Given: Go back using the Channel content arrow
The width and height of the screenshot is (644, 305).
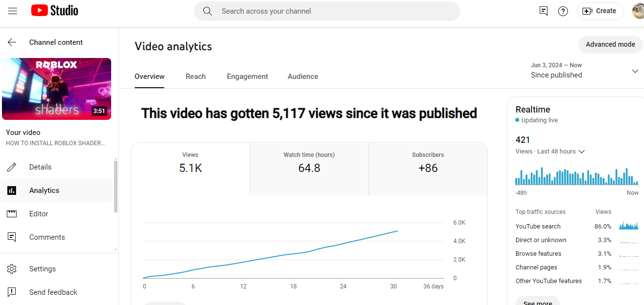Looking at the screenshot, I should point(12,42).
